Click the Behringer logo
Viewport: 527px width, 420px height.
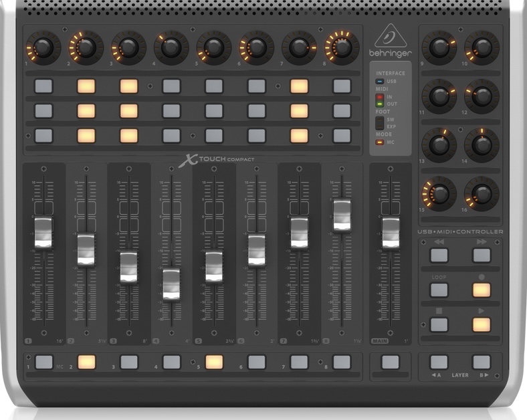(x=391, y=41)
